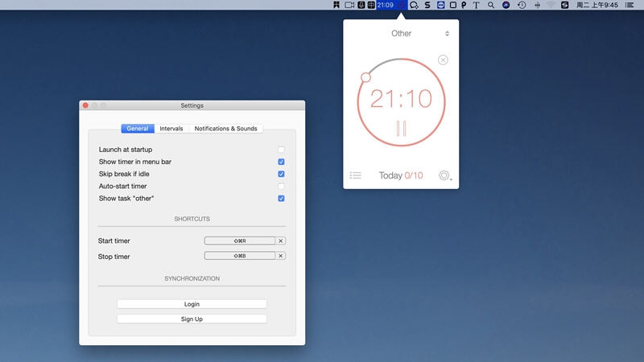Uncheck Show task "other" option
644x362 pixels.
point(281,199)
